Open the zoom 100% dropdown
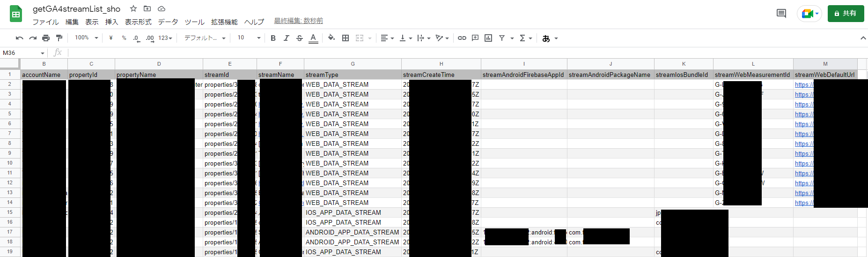Image resolution: width=868 pixels, height=257 pixels. 87,38
